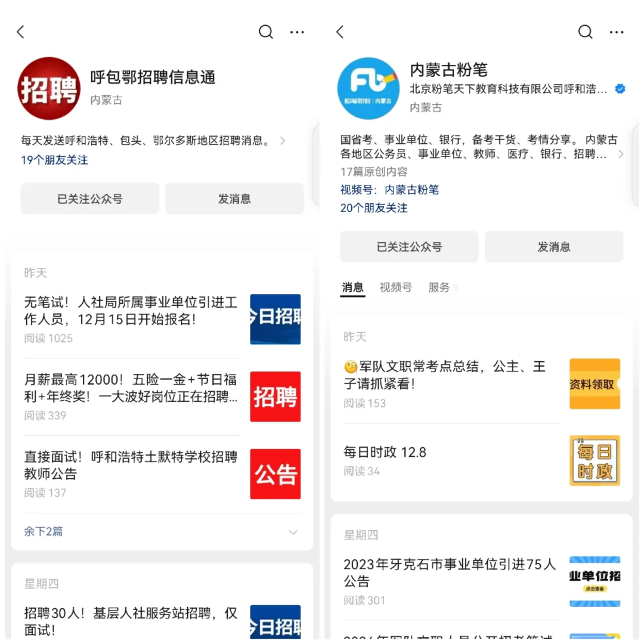Screen dimensions: 644x644
Task: Tap 今日招聘 thumbnail of 招聘30人 article
Action: [x=275, y=622]
